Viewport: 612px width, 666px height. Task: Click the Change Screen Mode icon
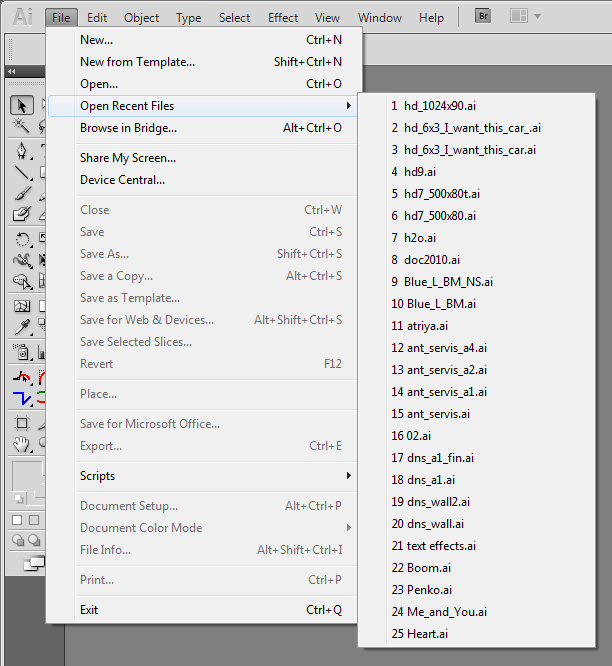(34, 564)
